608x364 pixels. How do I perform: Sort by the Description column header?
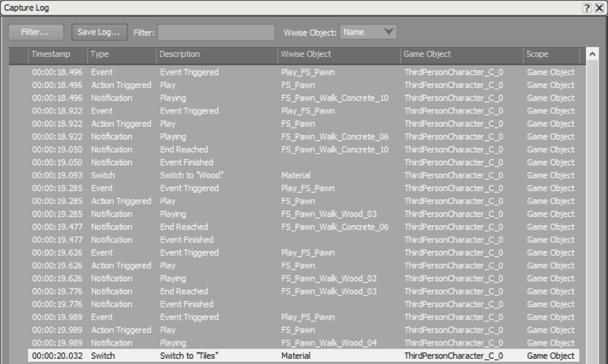pyautogui.click(x=217, y=54)
